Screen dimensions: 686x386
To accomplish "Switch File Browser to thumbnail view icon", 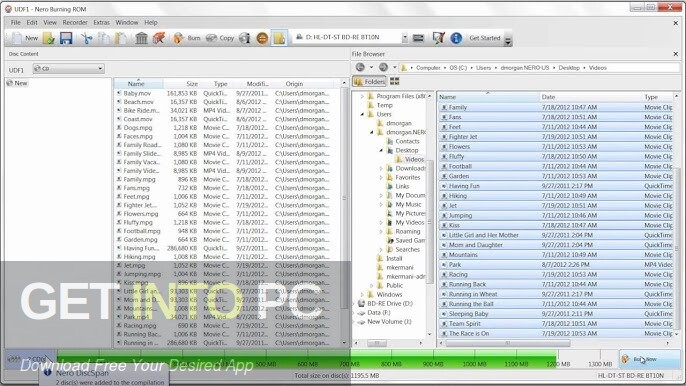I will (395, 81).
